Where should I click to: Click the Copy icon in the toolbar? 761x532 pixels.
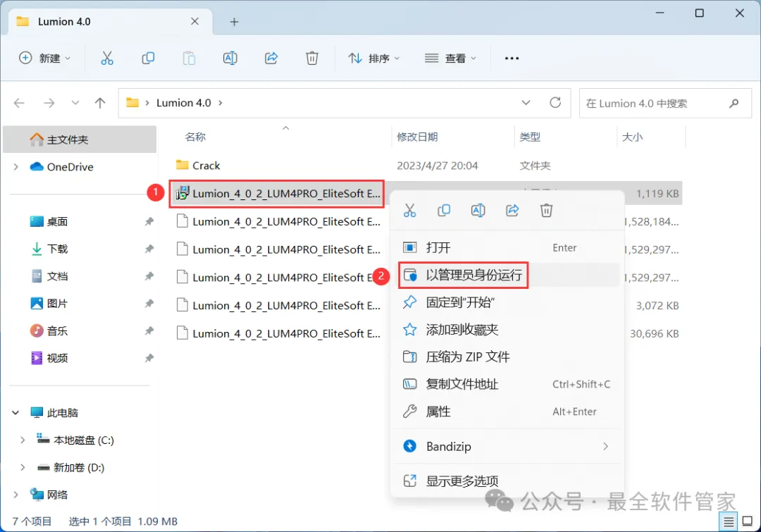148,58
